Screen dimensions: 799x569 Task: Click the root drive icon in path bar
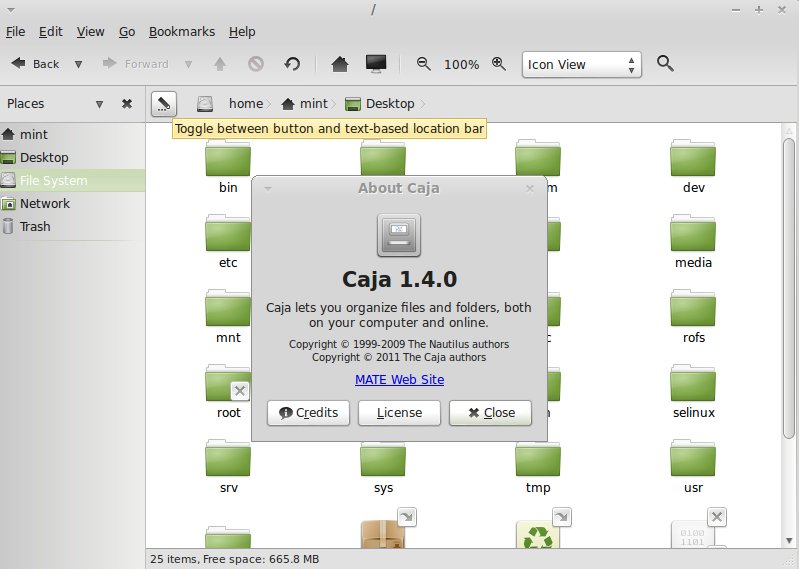(205, 103)
